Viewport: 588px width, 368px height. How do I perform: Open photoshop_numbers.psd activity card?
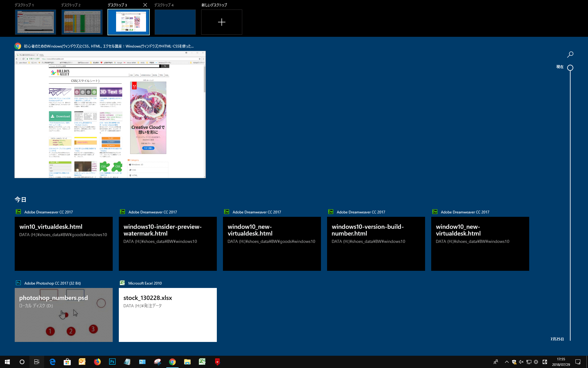click(64, 315)
